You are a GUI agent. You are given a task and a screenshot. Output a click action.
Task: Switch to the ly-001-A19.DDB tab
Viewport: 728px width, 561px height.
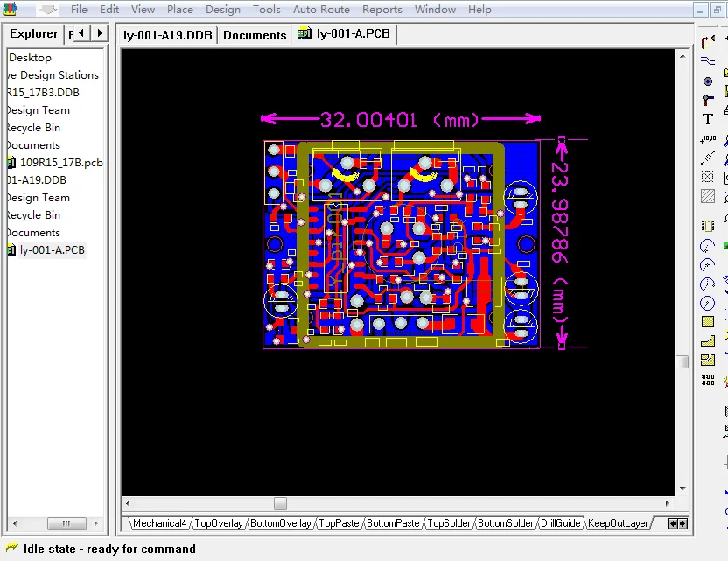(166, 35)
